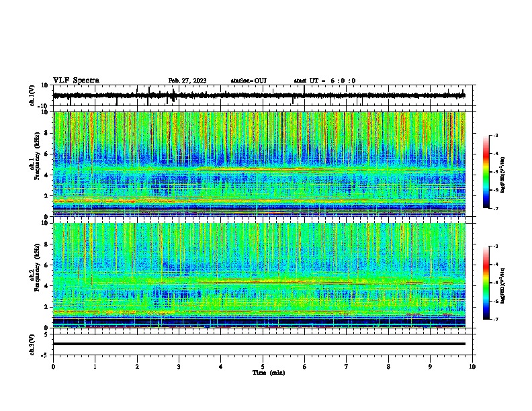Click the ch.2 spectrogram color scale bar
This screenshot has width=532, height=411.
486,283
